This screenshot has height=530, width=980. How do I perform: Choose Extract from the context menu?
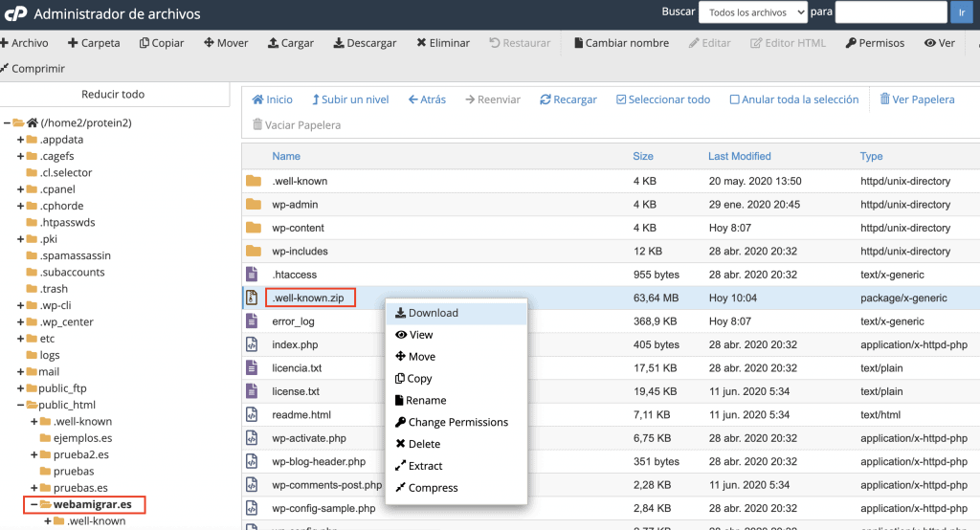(x=425, y=466)
